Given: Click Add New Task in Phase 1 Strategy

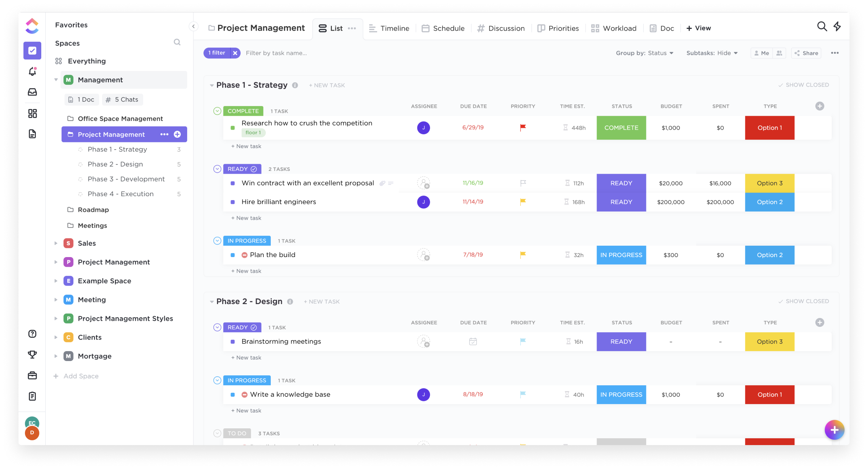Looking at the screenshot, I should (x=325, y=85).
